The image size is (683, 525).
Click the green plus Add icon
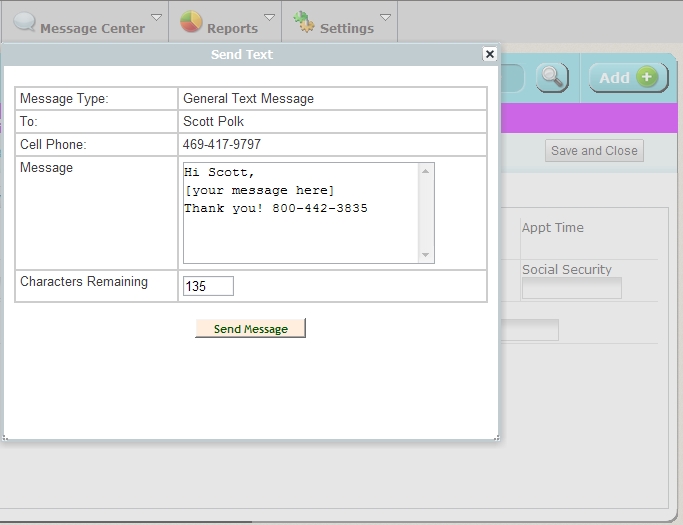tap(646, 77)
